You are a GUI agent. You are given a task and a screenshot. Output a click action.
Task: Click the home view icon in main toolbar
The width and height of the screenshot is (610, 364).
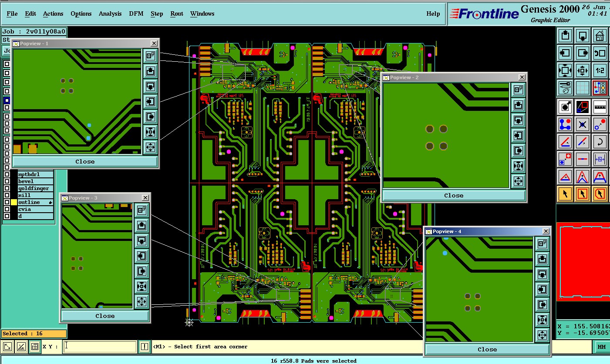[600, 36]
